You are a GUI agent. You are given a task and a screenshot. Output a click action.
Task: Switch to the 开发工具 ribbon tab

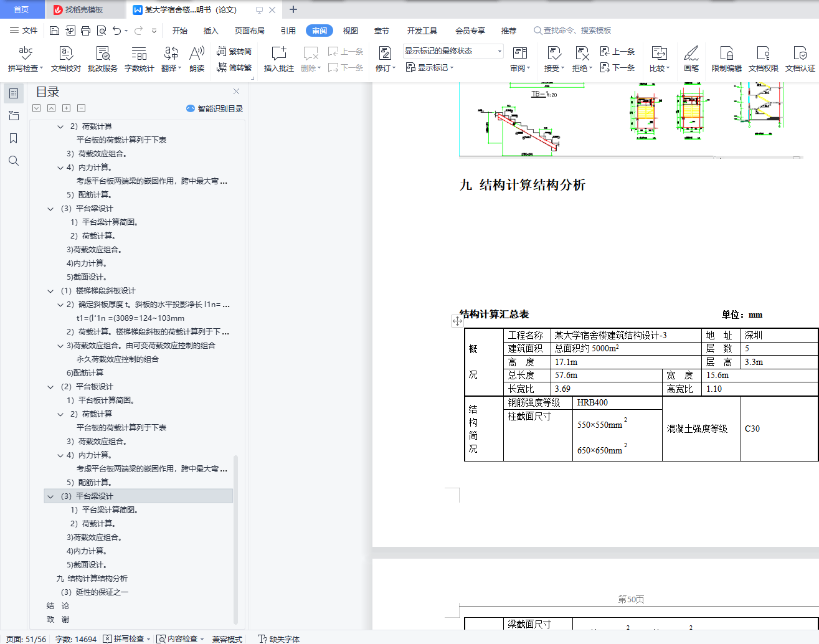tap(422, 31)
